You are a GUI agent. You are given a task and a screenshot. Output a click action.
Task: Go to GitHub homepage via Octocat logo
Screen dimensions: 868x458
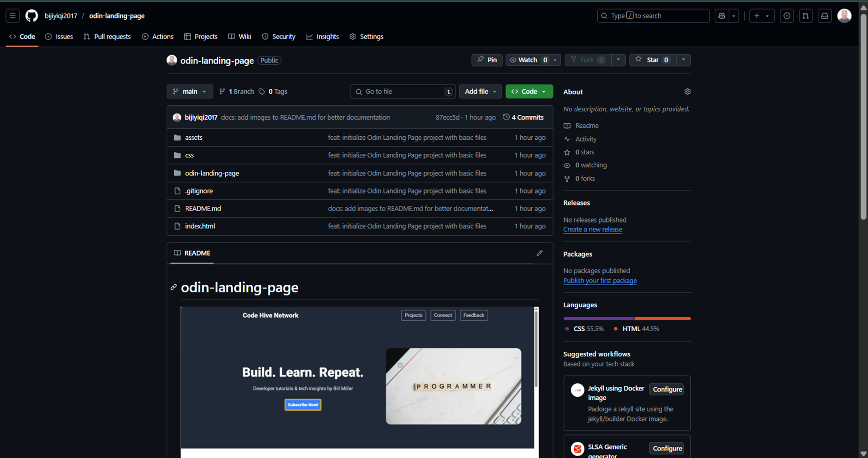tap(32, 16)
